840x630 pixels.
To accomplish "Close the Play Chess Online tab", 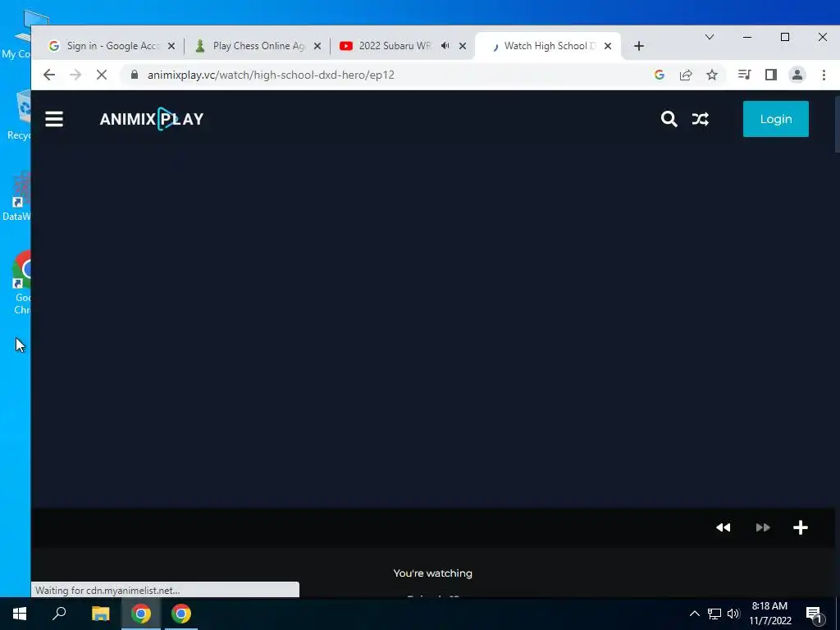I will (x=317, y=46).
